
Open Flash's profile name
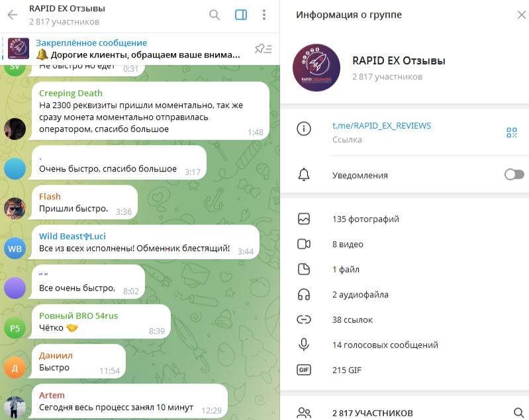[50, 197]
